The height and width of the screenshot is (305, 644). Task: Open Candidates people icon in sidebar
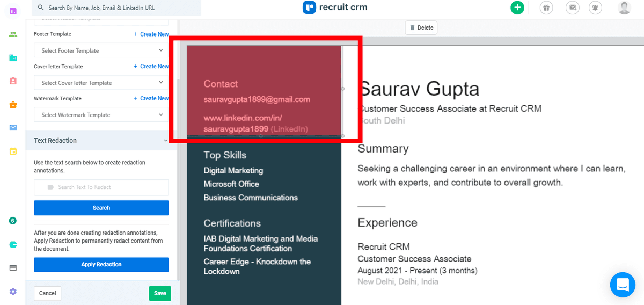pos(13,34)
